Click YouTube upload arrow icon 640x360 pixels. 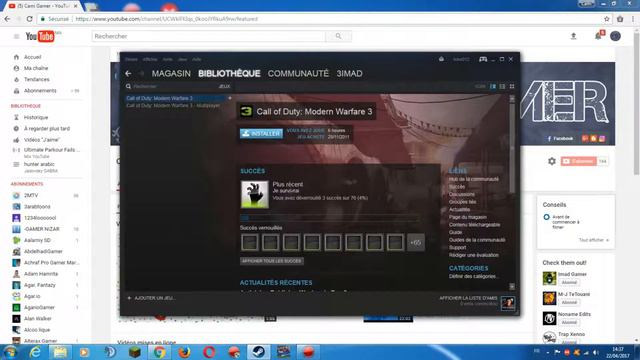pyautogui.click(x=573, y=36)
